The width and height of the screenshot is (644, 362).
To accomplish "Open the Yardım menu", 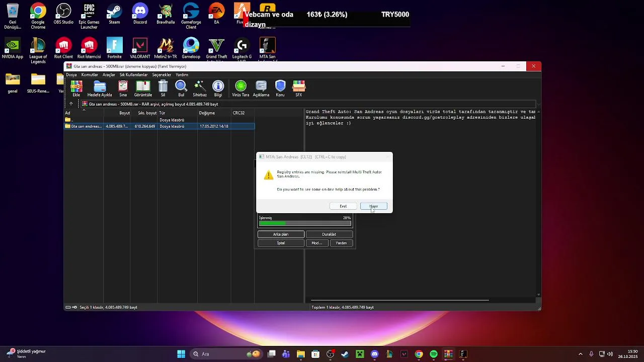I will point(182,75).
